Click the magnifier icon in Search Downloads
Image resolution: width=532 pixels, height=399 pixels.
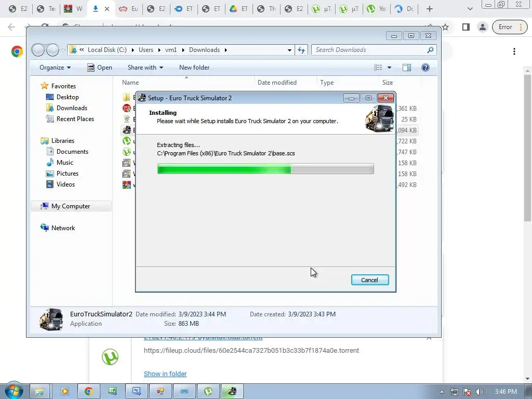click(x=430, y=50)
